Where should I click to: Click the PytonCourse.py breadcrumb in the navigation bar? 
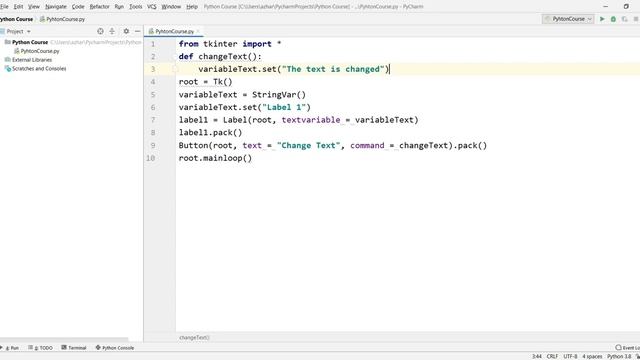click(x=65, y=19)
